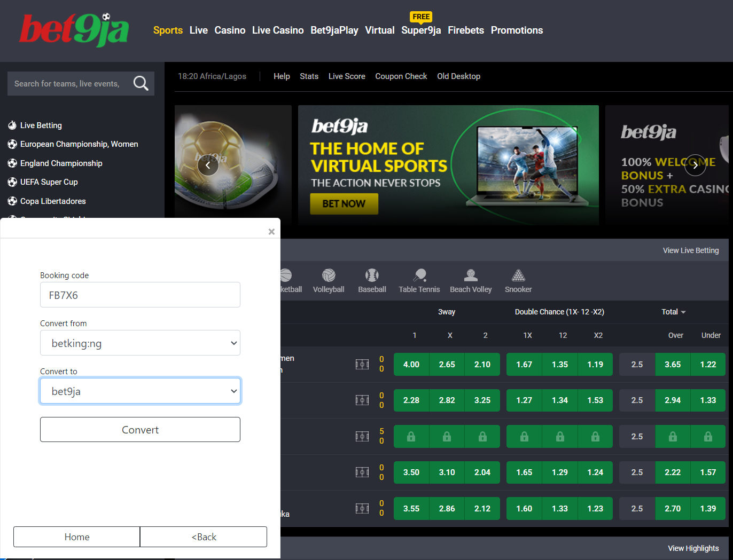The height and width of the screenshot is (560, 733).
Task: Open the Convert to dropdown
Action: coord(140,391)
